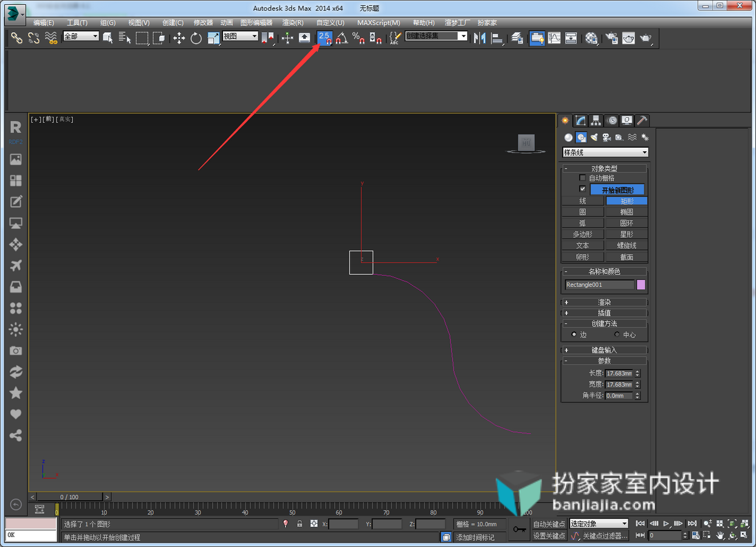Toggle absolute/offset transform mode icon

coord(314,524)
